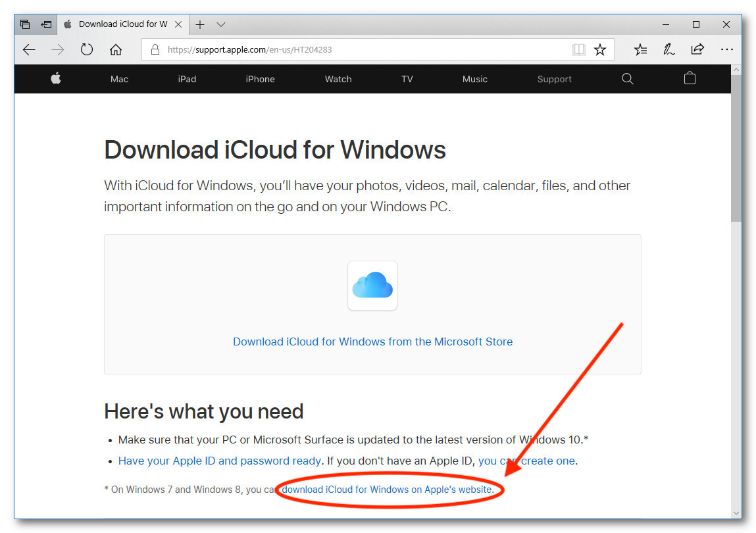Open the iPhone menu item
Screen dimensions: 756x533
click(x=260, y=79)
